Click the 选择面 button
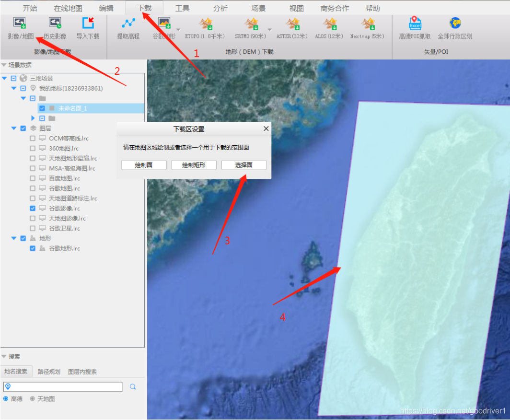Screen dimensions: 510x420 point(244,165)
